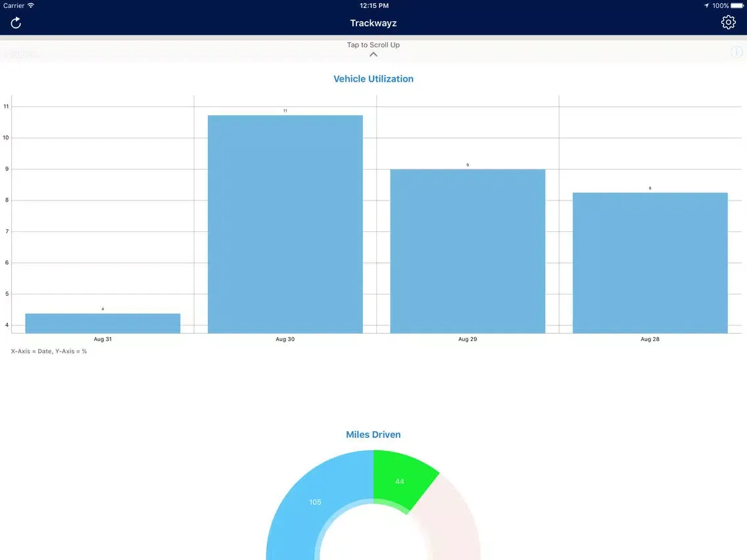This screenshot has height=560, width=747.
Task: Click the Trackwayz header title
Action: pos(373,23)
